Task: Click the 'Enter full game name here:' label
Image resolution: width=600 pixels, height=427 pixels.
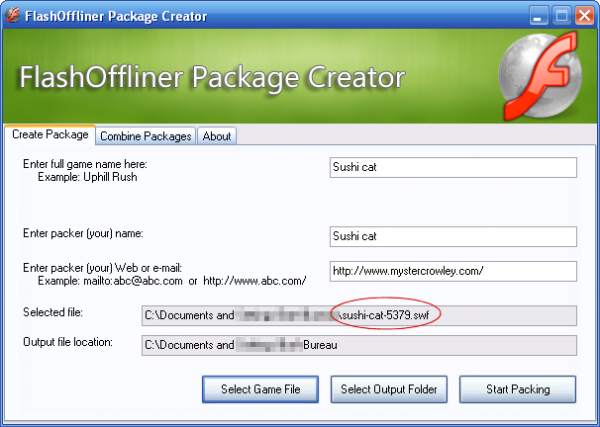Action: [x=85, y=164]
